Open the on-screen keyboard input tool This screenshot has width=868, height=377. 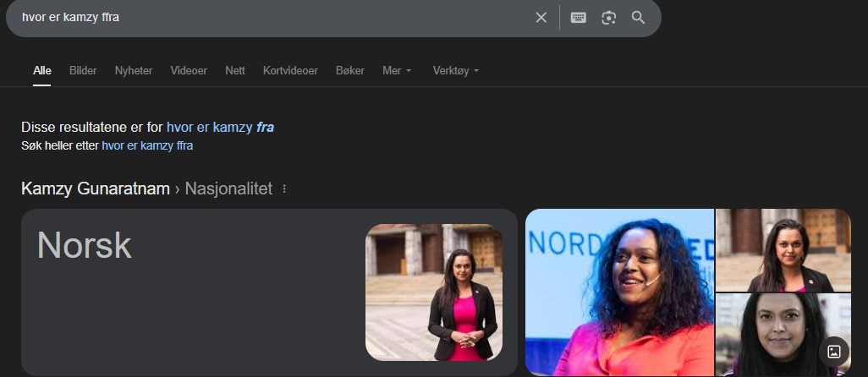click(579, 18)
